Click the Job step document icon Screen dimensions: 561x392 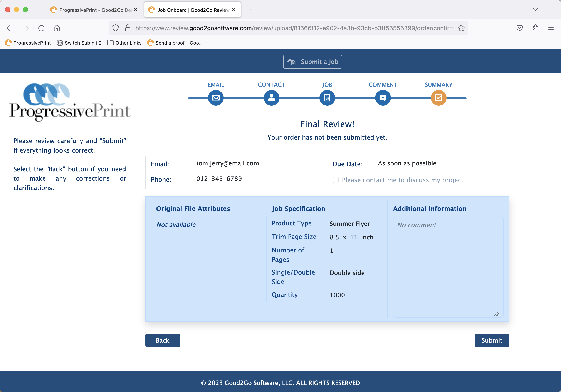point(327,98)
